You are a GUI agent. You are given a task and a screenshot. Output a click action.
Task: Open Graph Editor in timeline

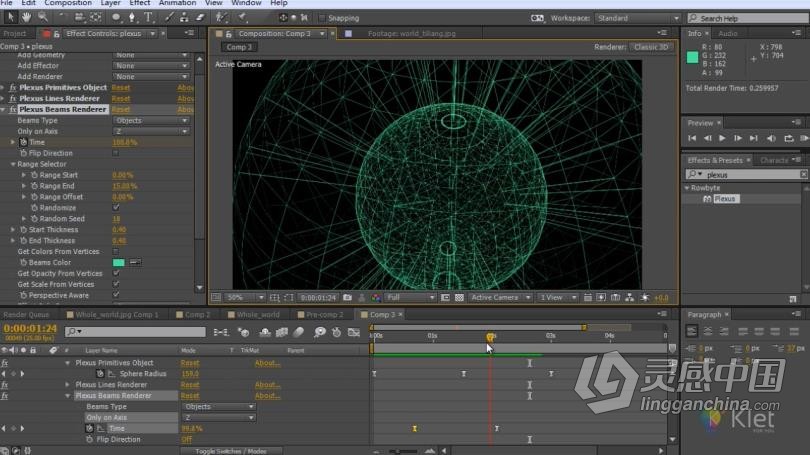[x=353, y=332]
